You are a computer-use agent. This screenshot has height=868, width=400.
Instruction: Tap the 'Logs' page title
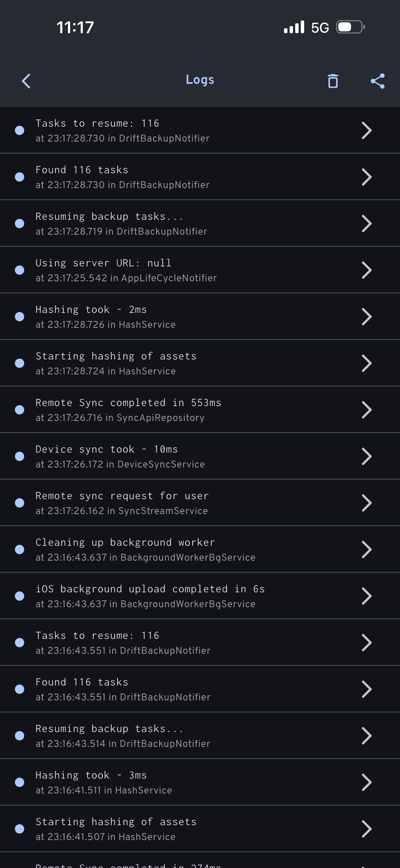pyautogui.click(x=200, y=80)
